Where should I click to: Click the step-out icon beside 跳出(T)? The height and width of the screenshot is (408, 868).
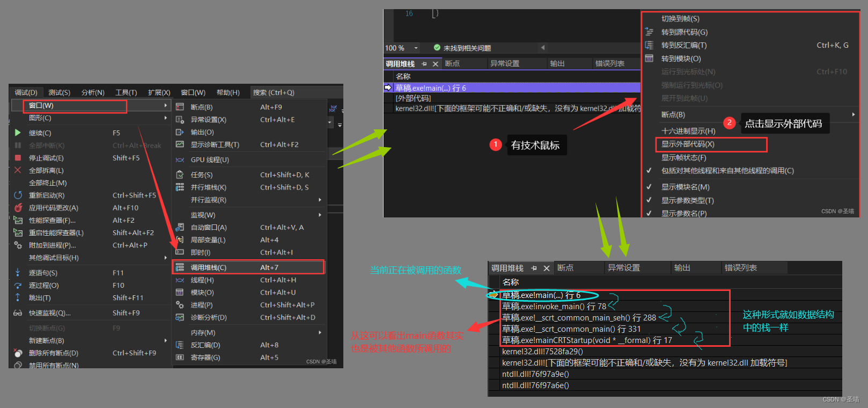pos(18,297)
